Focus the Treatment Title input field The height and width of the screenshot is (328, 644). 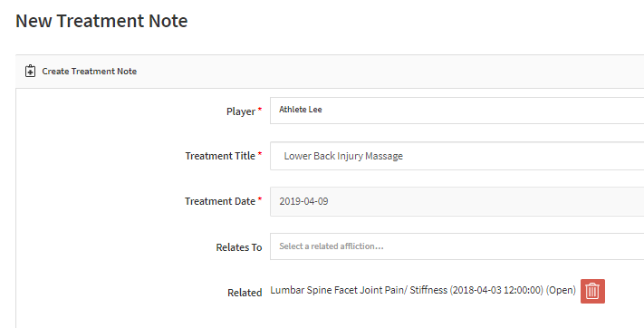click(457, 156)
